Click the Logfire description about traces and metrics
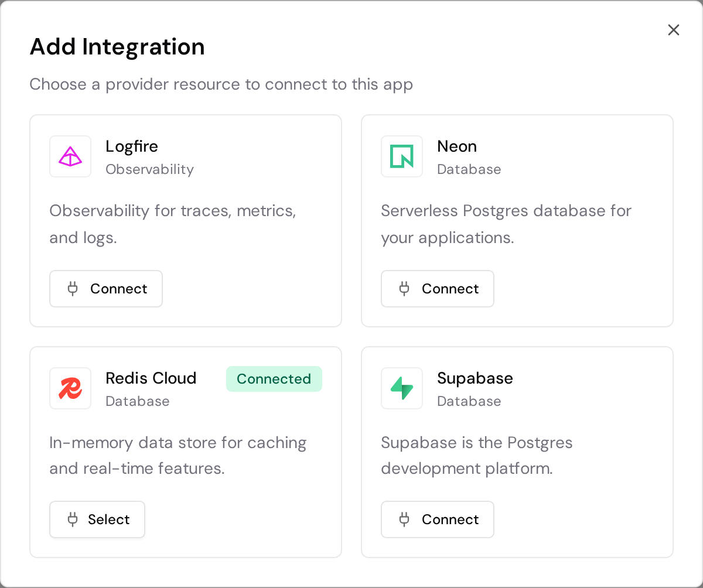 [173, 224]
